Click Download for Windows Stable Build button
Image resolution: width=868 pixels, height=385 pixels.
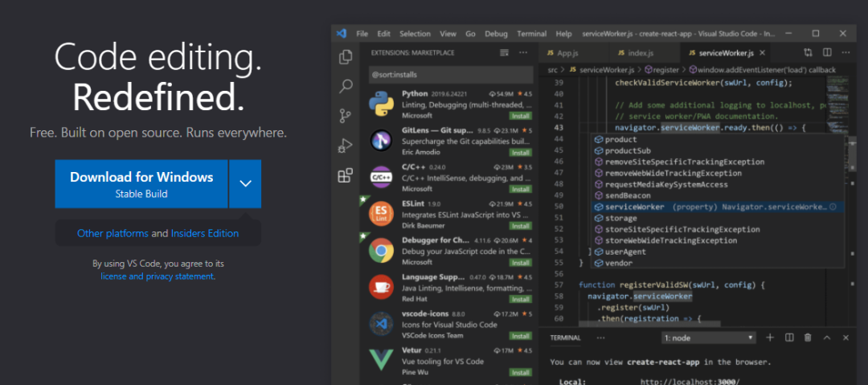pyautogui.click(x=141, y=183)
